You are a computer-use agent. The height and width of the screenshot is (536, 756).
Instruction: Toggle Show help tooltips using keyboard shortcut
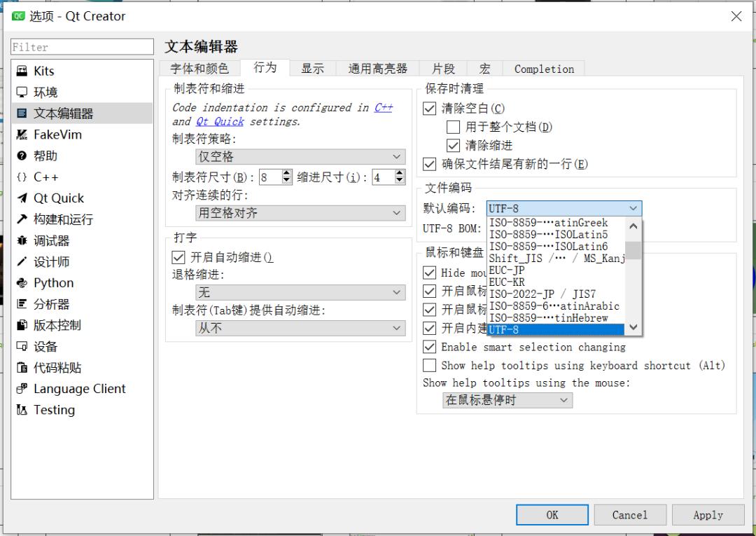click(430, 365)
